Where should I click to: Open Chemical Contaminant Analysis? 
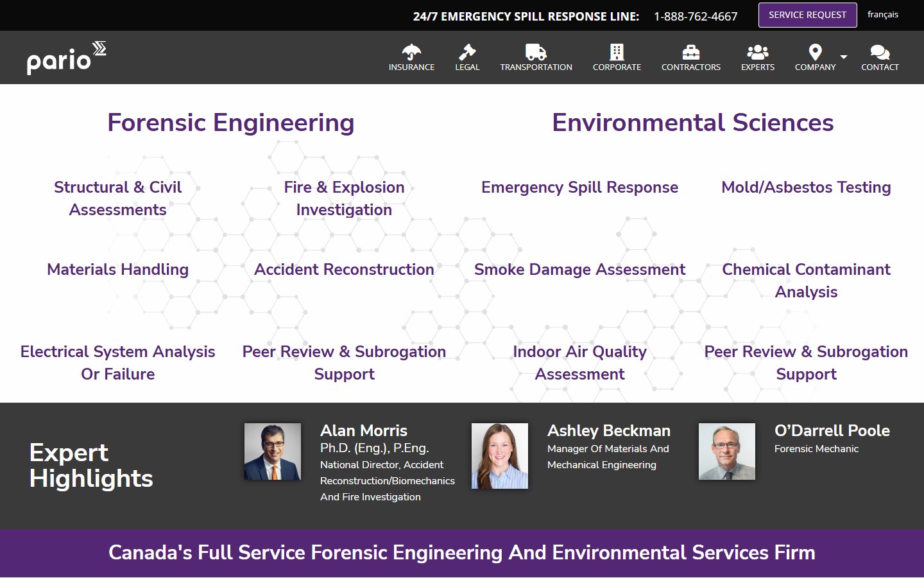pos(807,281)
